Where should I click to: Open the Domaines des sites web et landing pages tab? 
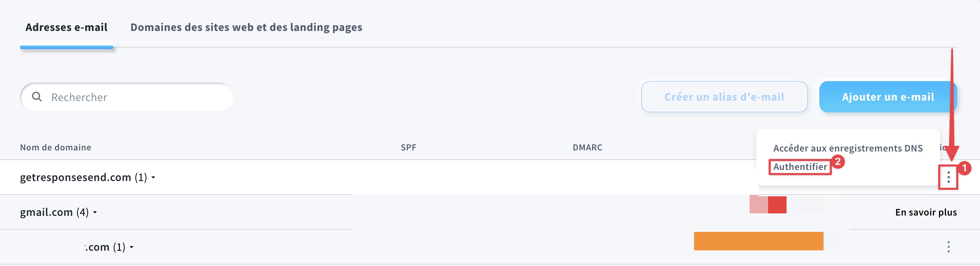coord(246,27)
